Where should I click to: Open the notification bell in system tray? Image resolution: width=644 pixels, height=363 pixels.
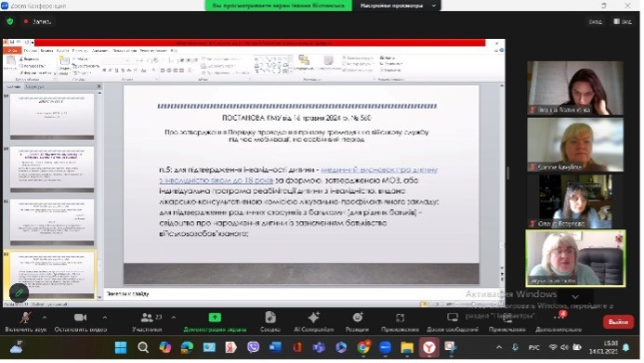pyautogui.click(x=626, y=347)
